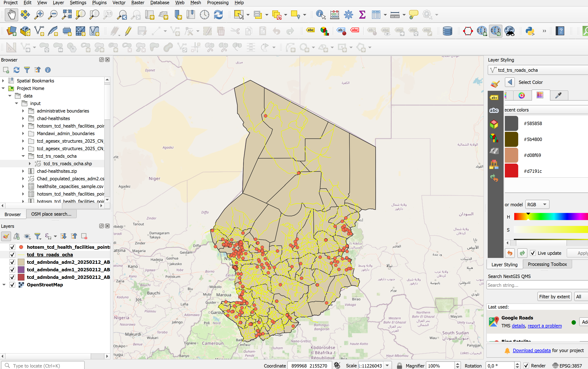
Task: Hide the OpenStreetMap layer
Action: tap(12, 285)
